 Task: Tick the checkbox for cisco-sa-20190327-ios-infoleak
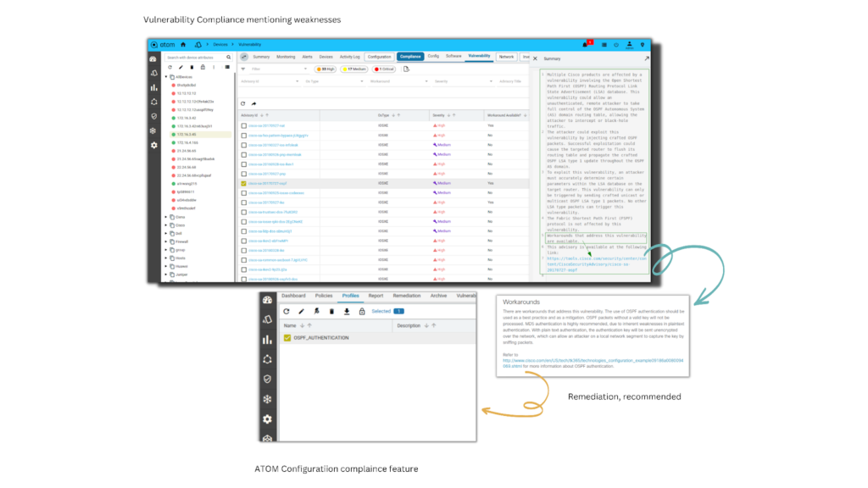point(243,145)
